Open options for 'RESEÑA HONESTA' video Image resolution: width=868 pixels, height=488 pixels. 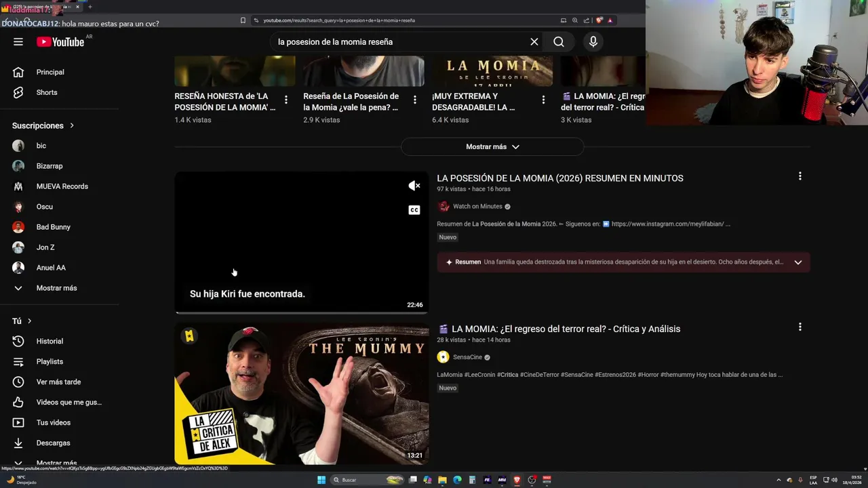pyautogui.click(x=286, y=100)
